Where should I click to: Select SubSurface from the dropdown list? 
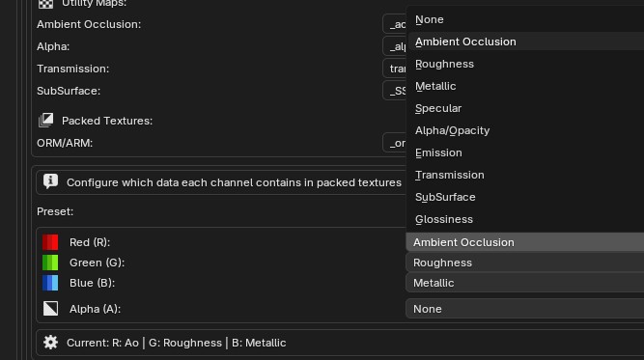525,197
